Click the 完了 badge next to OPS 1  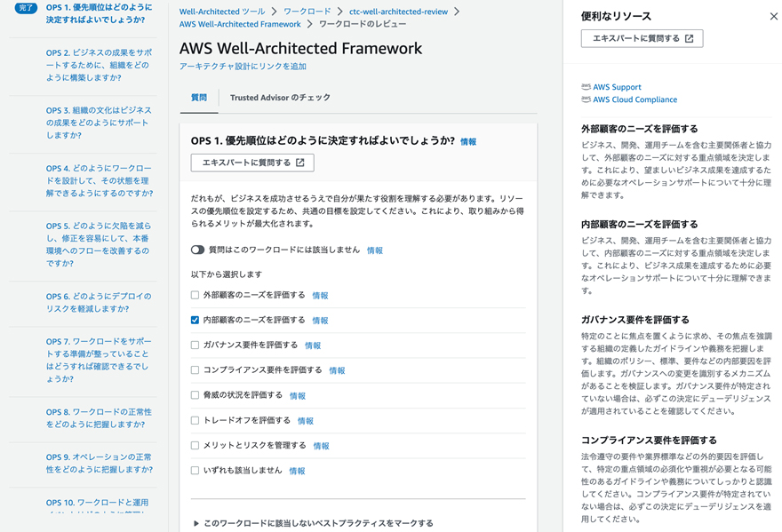pyautogui.click(x=26, y=8)
